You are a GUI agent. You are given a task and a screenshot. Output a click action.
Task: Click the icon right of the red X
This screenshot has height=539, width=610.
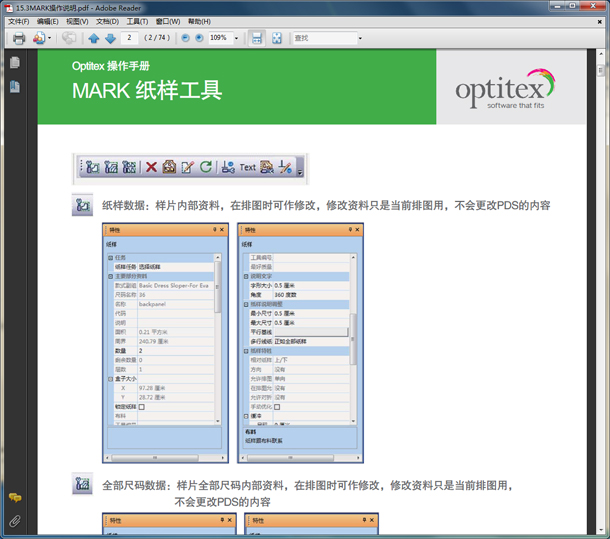[169, 167]
